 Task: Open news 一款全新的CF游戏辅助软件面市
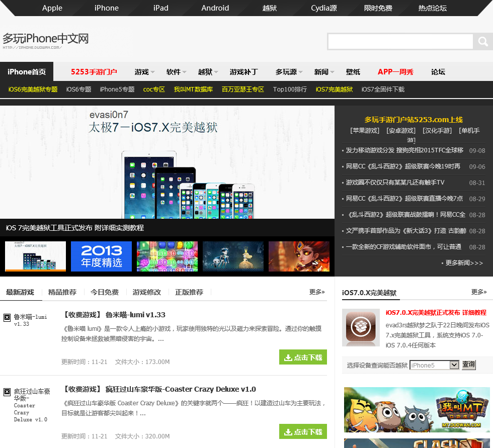403,246
